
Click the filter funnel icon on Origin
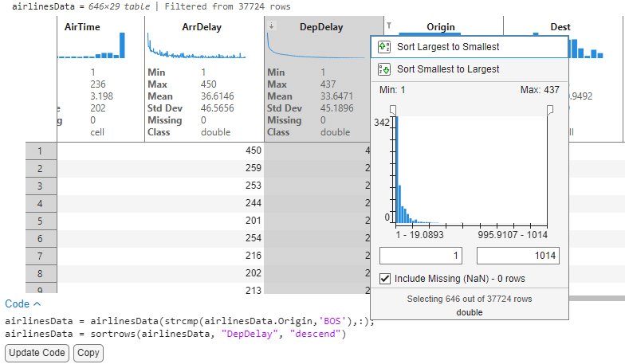point(390,26)
